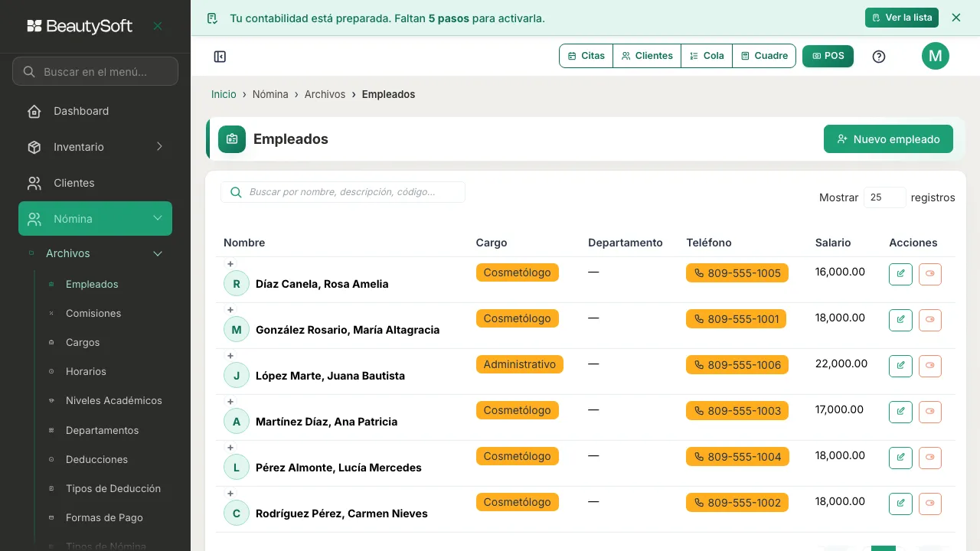Click the Mostrar registros count field
This screenshot has width=980, height=551.
(885, 197)
